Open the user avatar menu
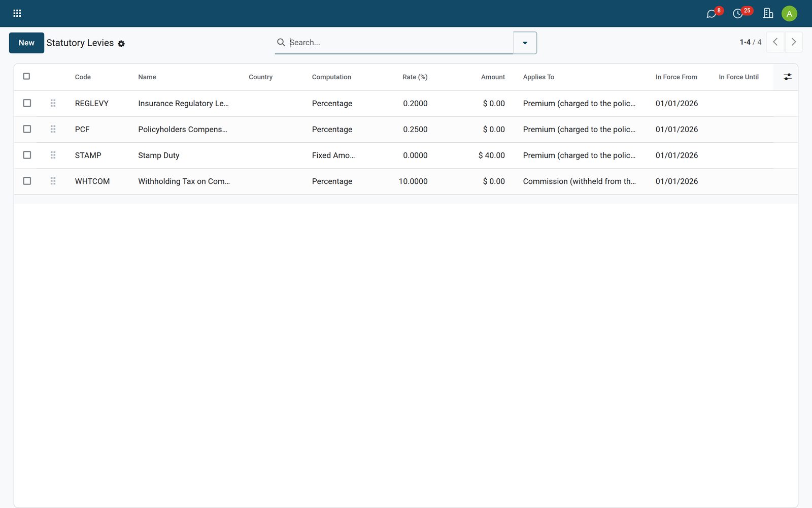The image size is (812, 508). (789, 14)
